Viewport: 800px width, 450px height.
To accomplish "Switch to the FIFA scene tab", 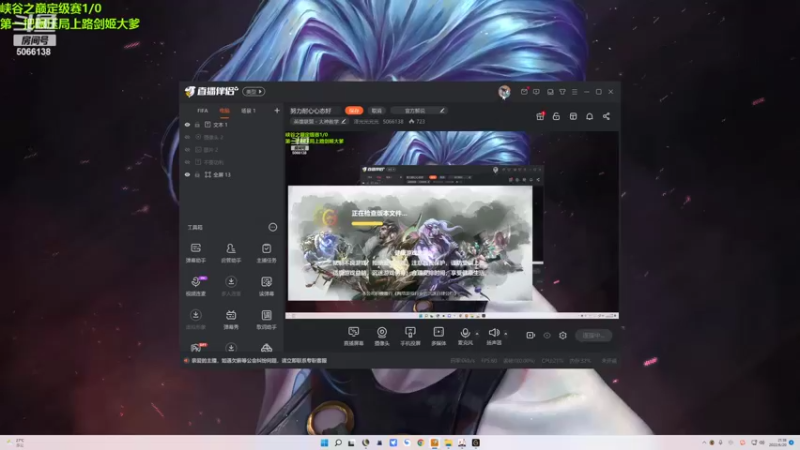I will (x=203, y=110).
